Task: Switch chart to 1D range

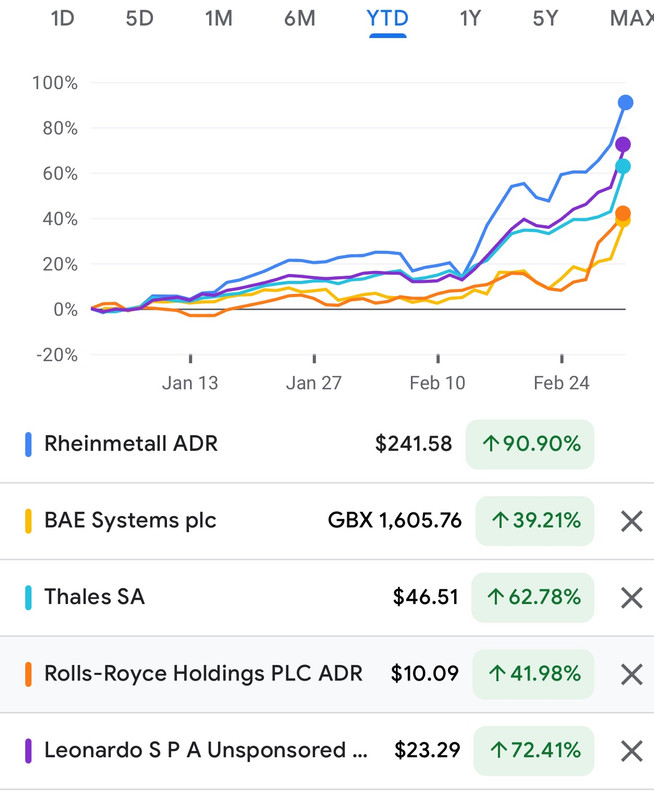Action: point(62,19)
